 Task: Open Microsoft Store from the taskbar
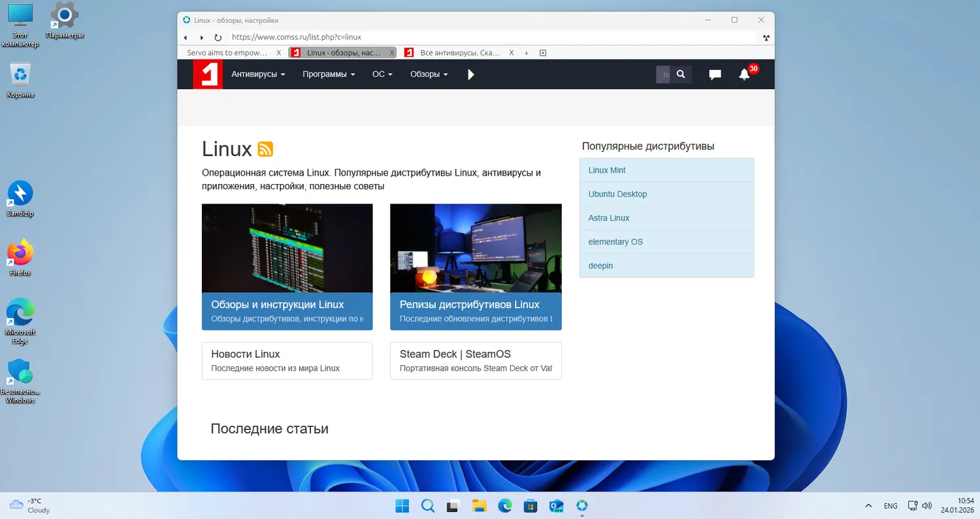(x=531, y=506)
